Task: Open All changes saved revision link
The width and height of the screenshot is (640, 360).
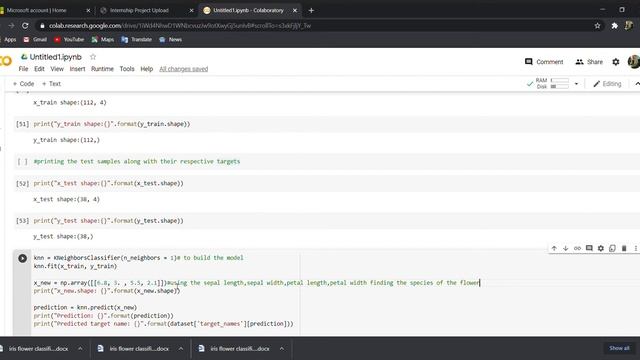Action: [x=184, y=69]
